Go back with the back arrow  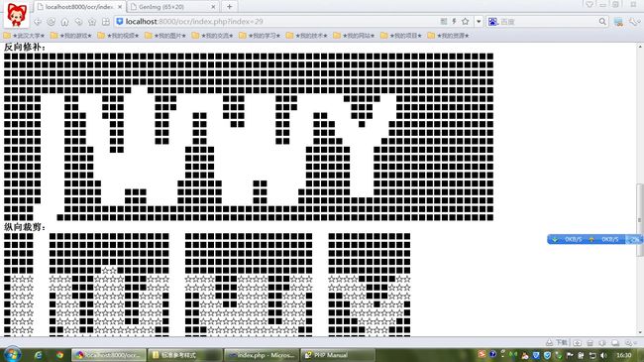[x=38, y=22]
